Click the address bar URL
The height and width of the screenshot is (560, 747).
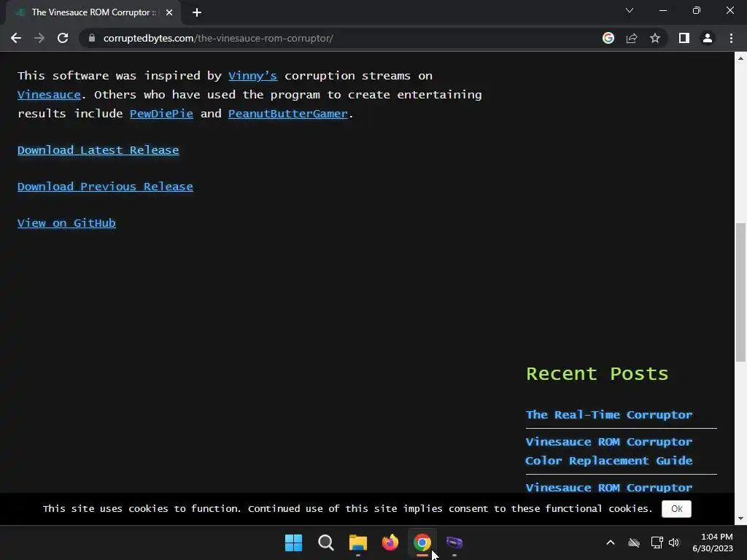[x=218, y=38]
